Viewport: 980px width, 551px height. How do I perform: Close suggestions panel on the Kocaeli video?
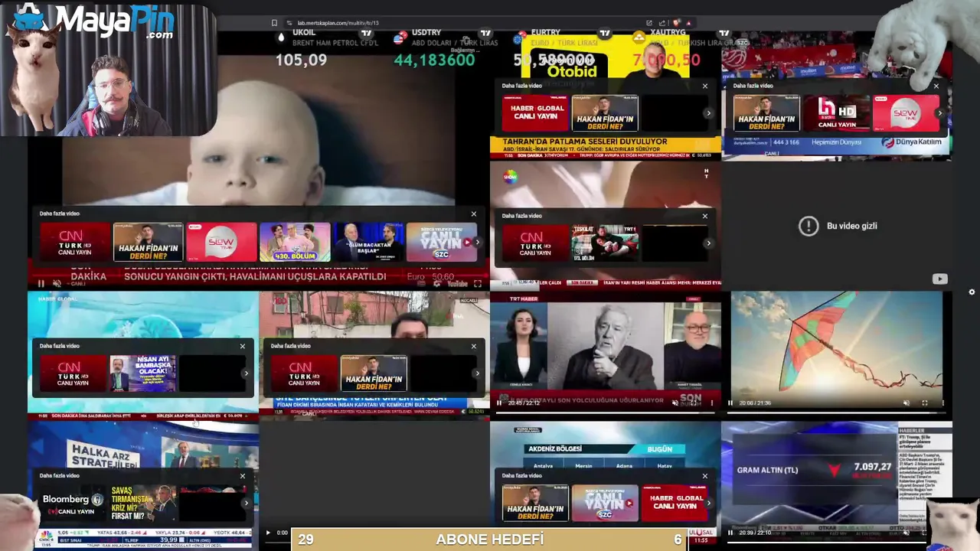point(473,346)
